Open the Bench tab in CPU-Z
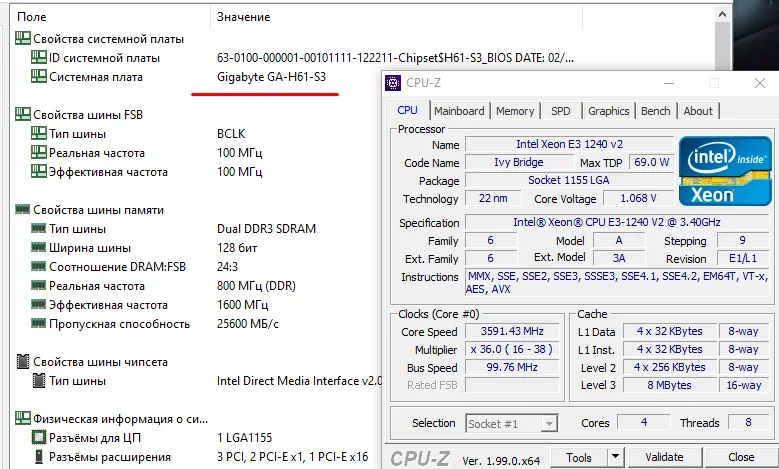This screenshot has height=469, width=779. [x=655, y=111]
